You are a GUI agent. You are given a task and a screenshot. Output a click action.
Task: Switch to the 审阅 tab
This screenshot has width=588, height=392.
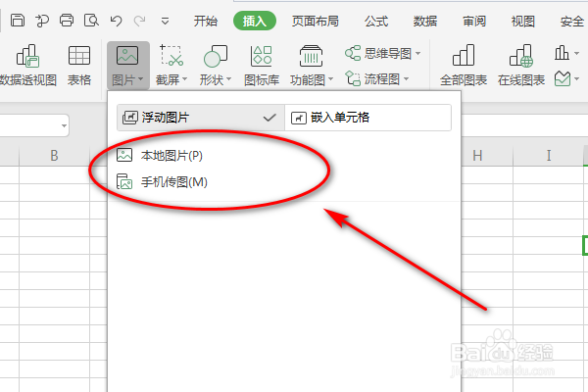(474, 21)
